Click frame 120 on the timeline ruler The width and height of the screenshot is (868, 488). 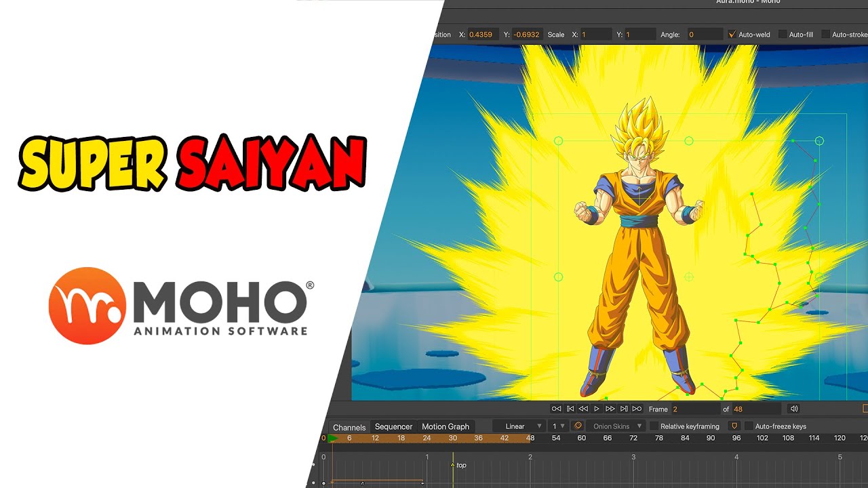840,439
